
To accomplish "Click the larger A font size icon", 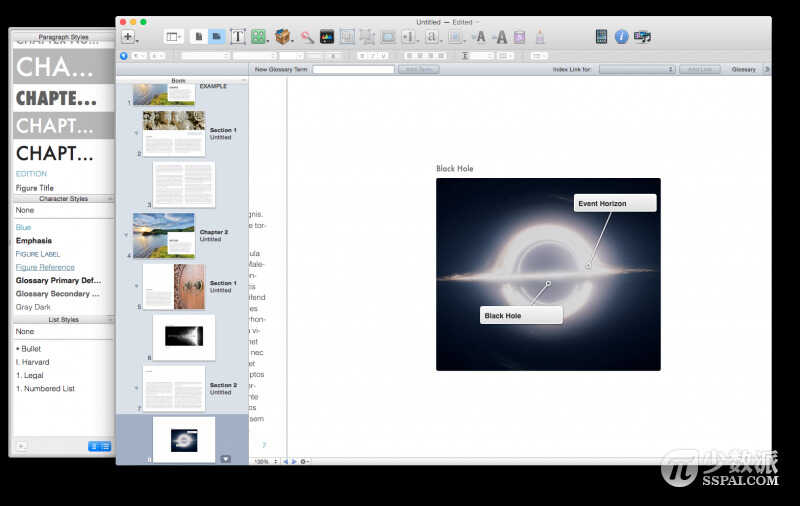I will point(501,37).
